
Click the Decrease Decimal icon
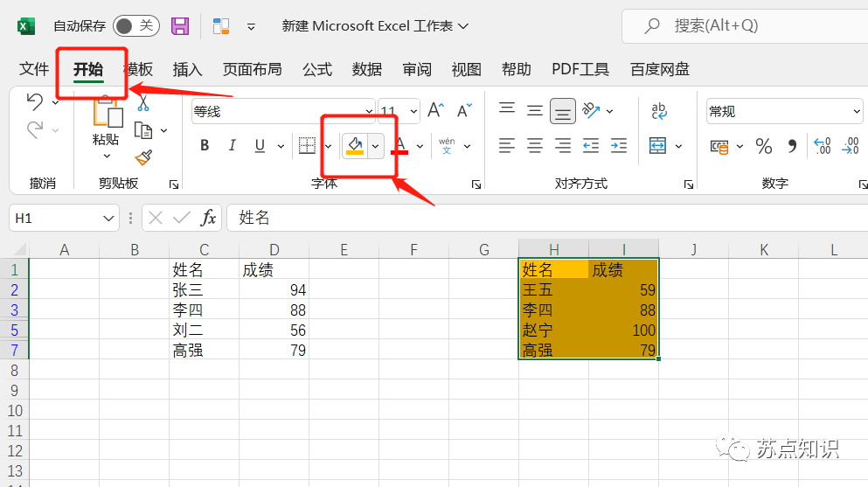click(x=851, y=146)
